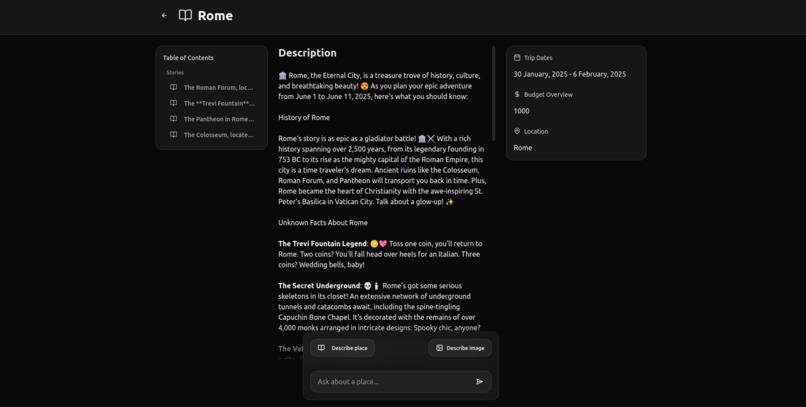Click the book icon next to Colosseum story
The height and width of the screenshot is (407, 806).
click(173, 135)
